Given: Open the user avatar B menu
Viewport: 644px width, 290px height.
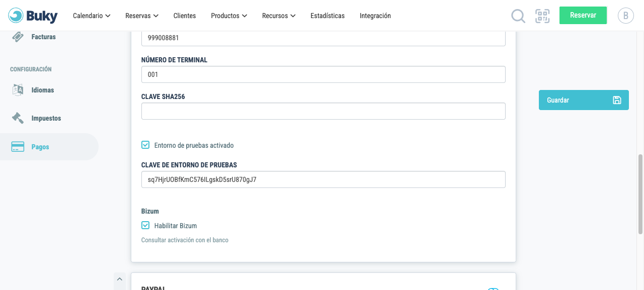Looking at the screenshot, I should (625, 16).
